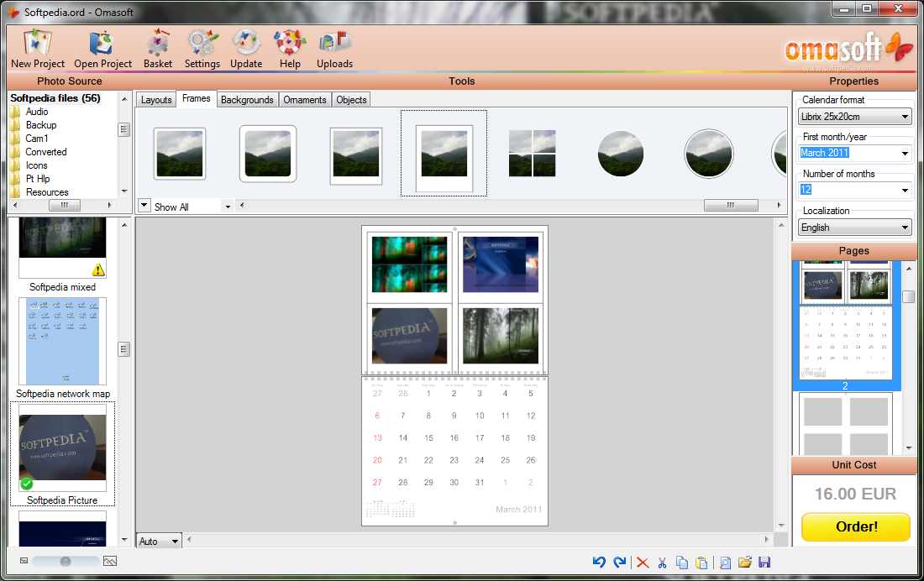This screenshot has width=924, height=581.
Task: Open the Audio folder
Action: 36,112
